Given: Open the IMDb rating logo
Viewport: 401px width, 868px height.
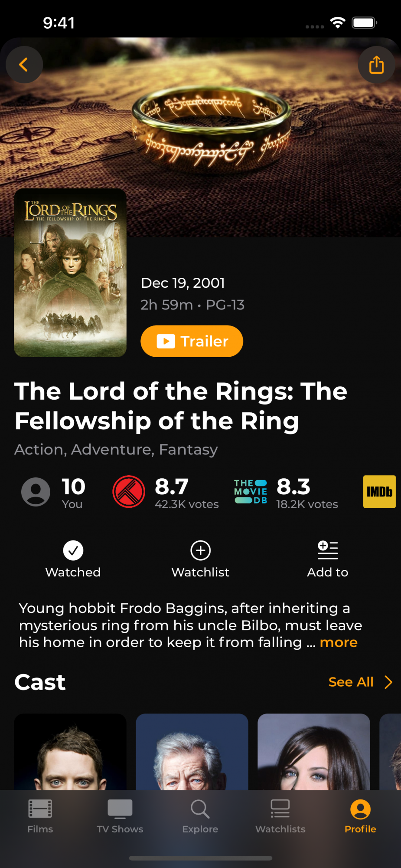Looking at the screenshot, I should tap(379, 492).
